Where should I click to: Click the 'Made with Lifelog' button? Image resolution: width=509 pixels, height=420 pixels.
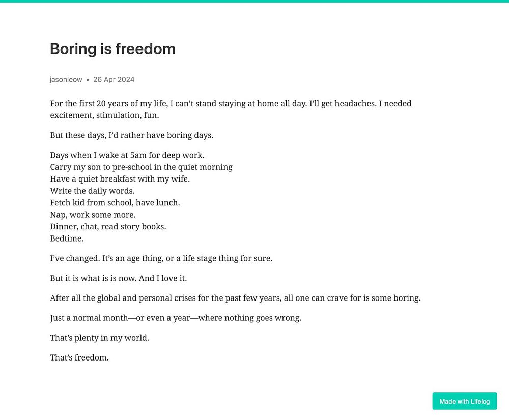click(x=464, y=401)
